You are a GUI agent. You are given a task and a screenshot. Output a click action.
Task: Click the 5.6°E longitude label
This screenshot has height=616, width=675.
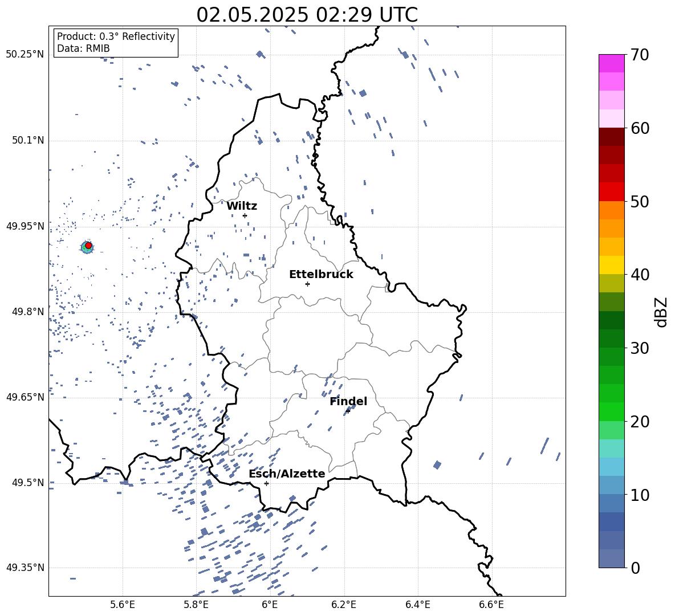[x=122, y=605]
